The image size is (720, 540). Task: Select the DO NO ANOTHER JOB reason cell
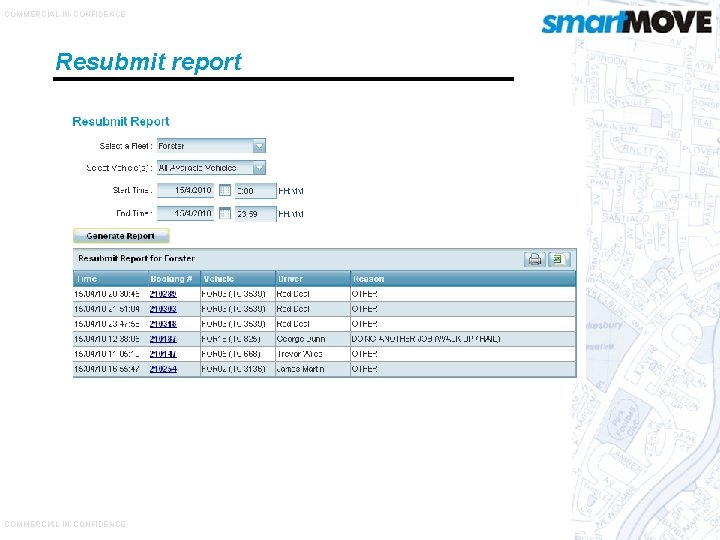463,339
